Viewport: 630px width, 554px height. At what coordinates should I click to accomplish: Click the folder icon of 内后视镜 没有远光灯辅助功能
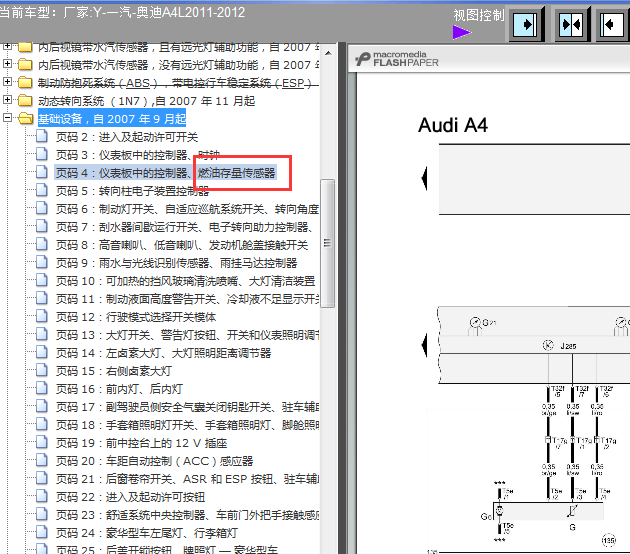[x=25, y=64]
